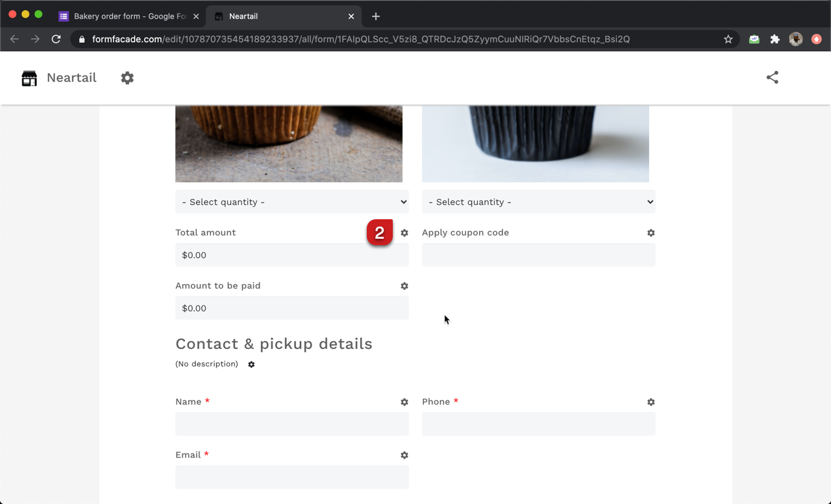Image resolution: width=831 pixels, height=504 pixels.
Task: Open the Amount to be paid settings gear
Action: 404,286
